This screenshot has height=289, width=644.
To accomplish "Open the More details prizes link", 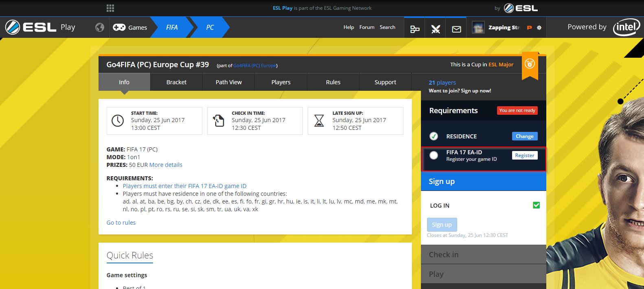I will click(x=166, y=165).
